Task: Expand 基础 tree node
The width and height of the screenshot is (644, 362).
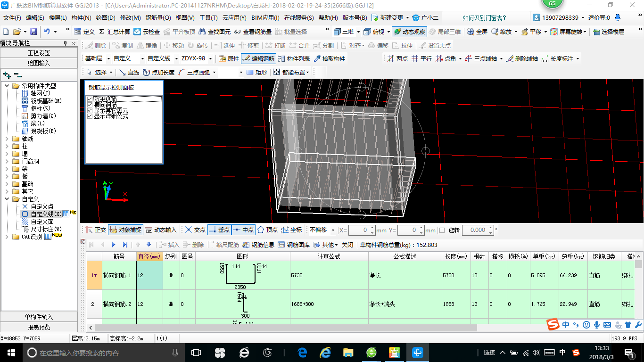Action: coord(7,184)
